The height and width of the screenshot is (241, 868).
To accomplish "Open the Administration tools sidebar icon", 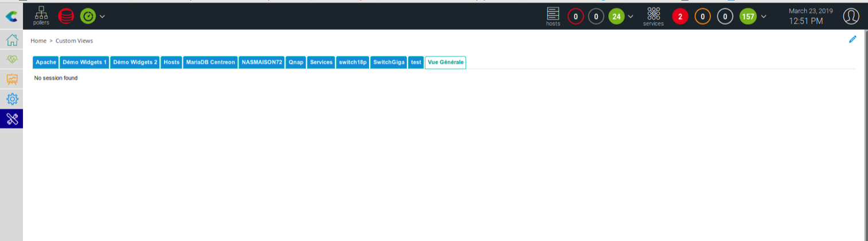I will point(11,119).
